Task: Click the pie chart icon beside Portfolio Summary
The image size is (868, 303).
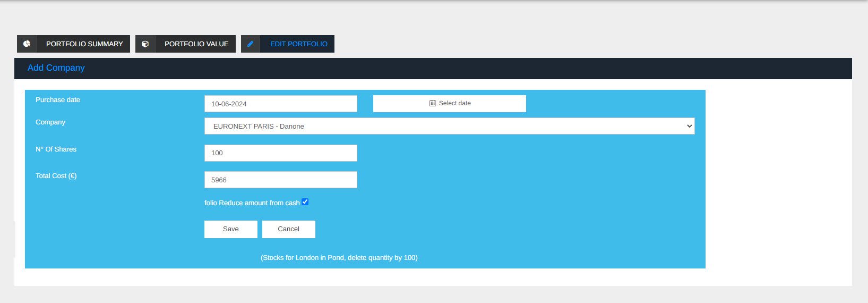Action: coord(27,44)
